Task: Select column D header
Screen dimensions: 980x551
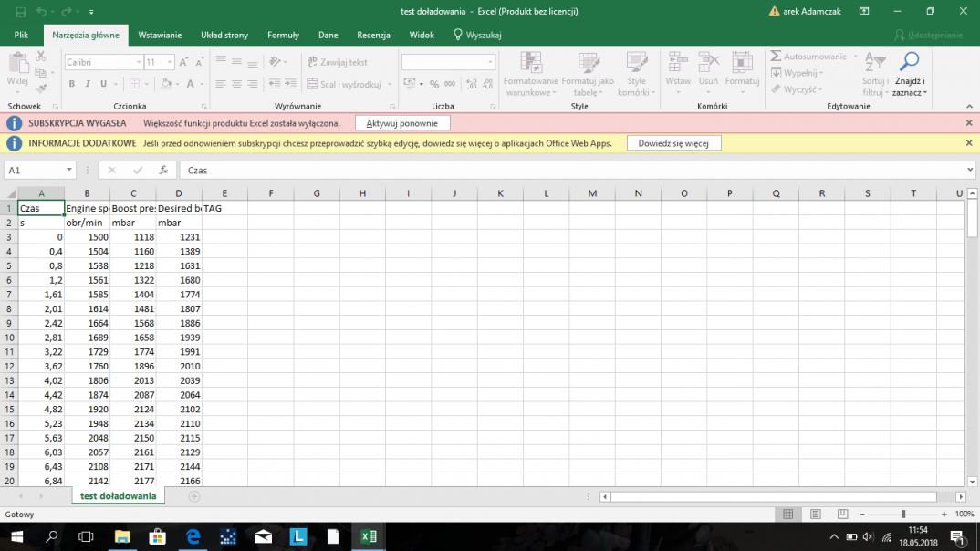Action: point(179,193)
